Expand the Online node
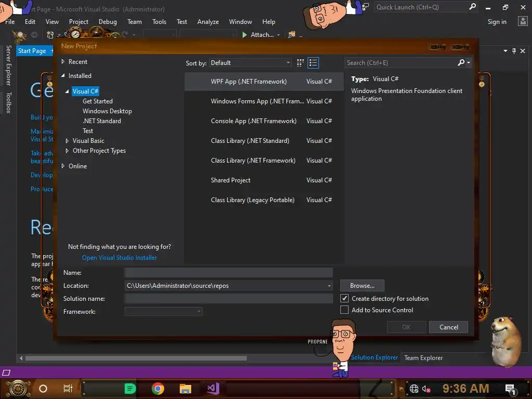The image size is (532, 399). [x=63, y=166]
